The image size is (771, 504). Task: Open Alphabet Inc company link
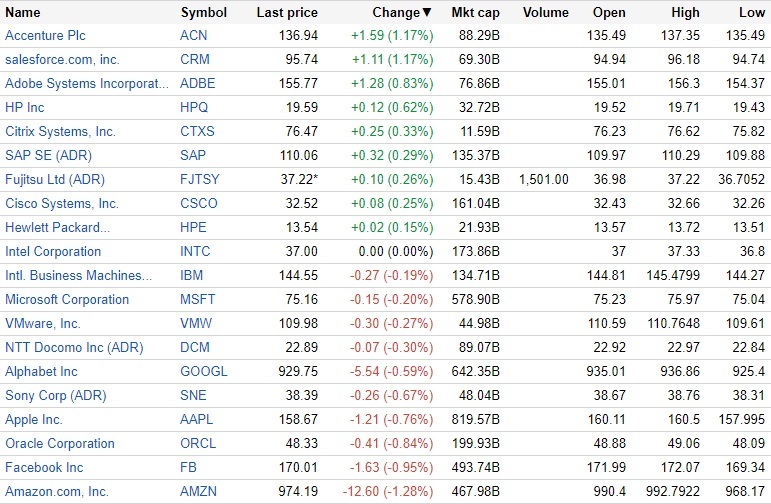pyautogui.click(x=41, y=371)
